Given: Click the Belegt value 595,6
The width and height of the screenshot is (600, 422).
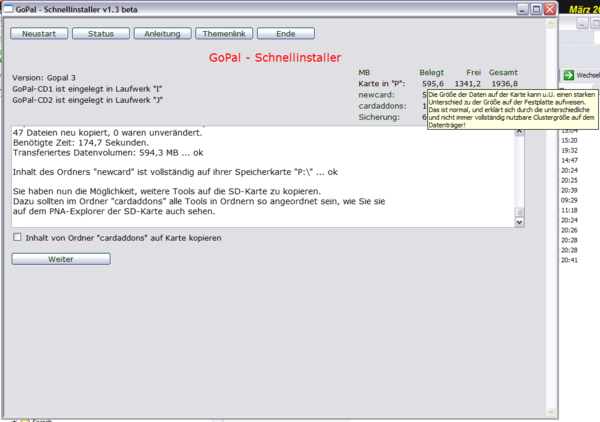Looking at the screenshot, I should tap(433, 83).
